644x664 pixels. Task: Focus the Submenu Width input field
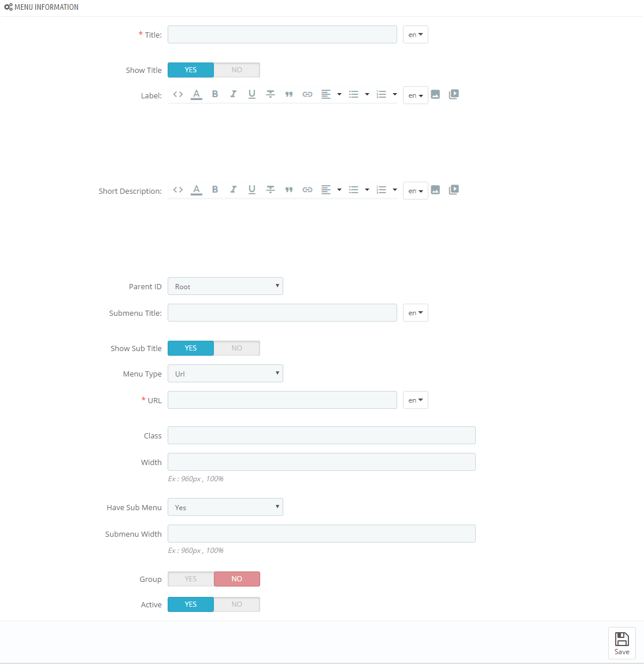(x=321, y=534)
